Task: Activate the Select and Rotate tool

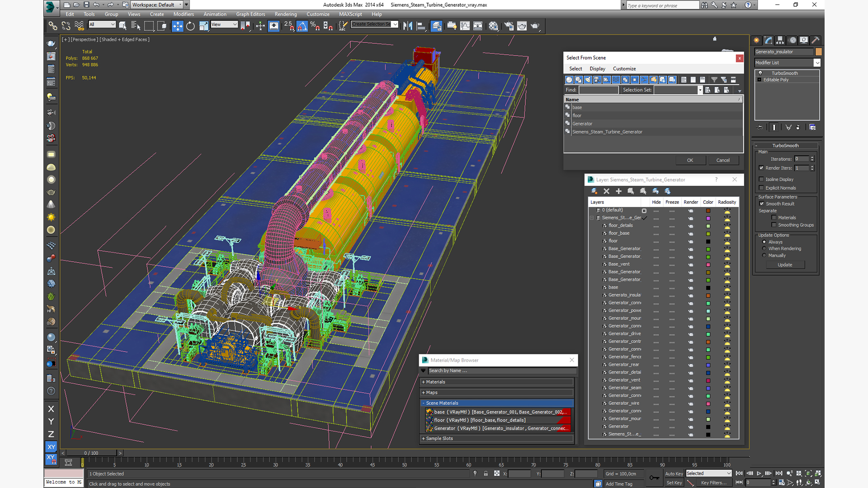Action: click(190, 26)
